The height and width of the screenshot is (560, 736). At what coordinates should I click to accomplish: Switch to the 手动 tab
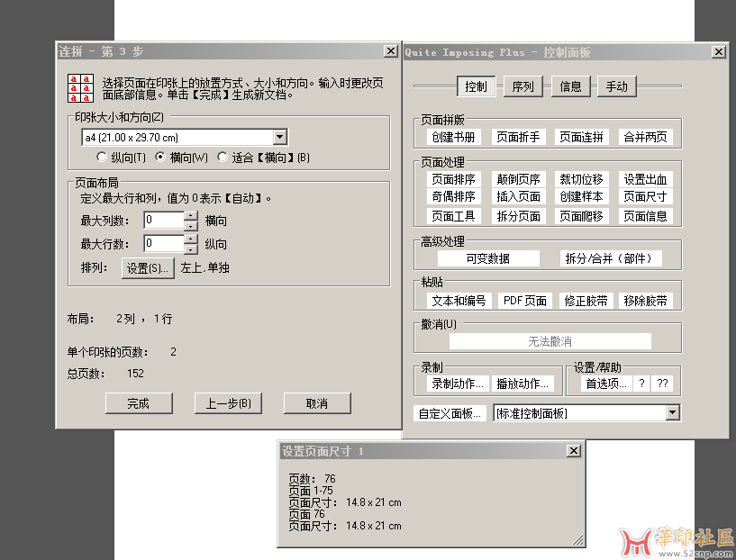617,86
